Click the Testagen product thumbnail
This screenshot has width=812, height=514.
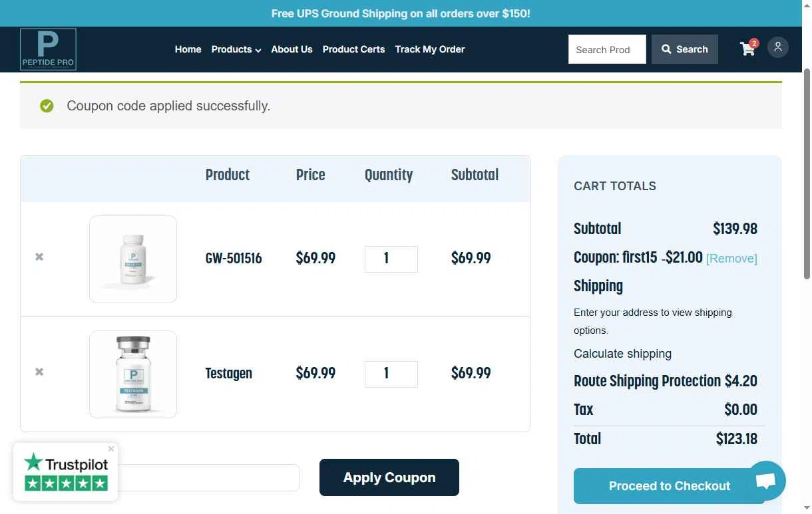[x=133, y=374]
